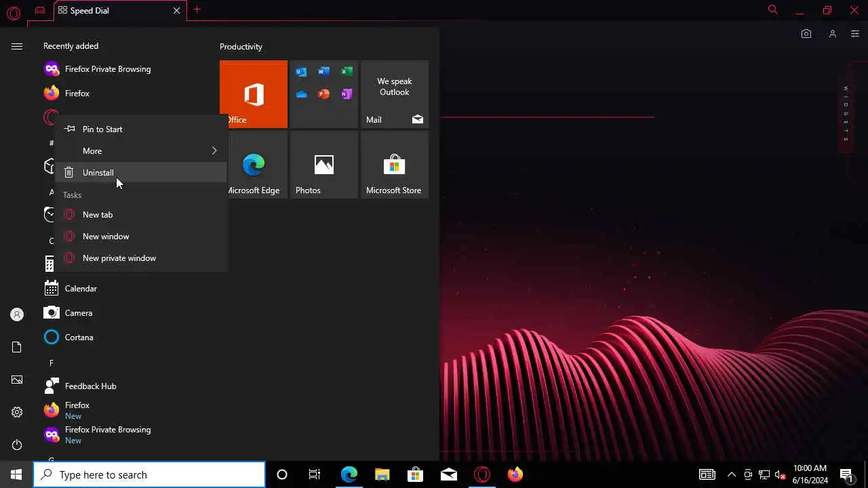Open the Microsoft Store tile
The width and height of the screenshot is (868, 488).
[x=395, y=165]
